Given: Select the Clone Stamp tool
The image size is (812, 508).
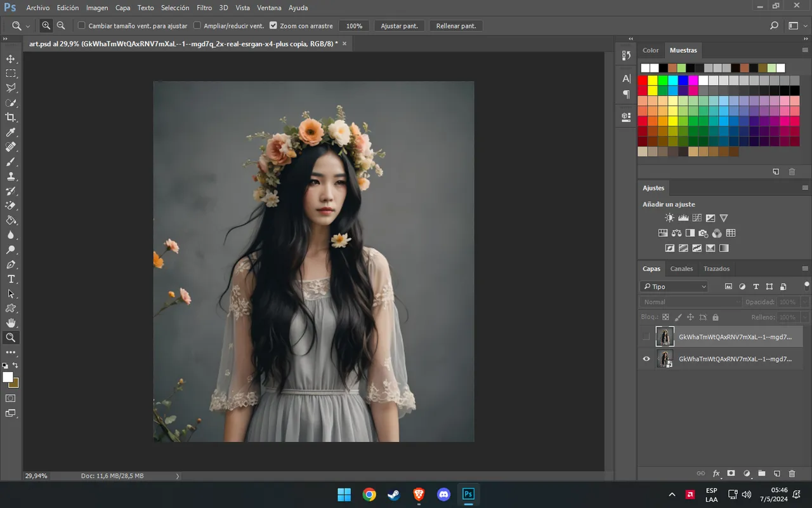Looking at the screenshot, I should tap(11, 177).
